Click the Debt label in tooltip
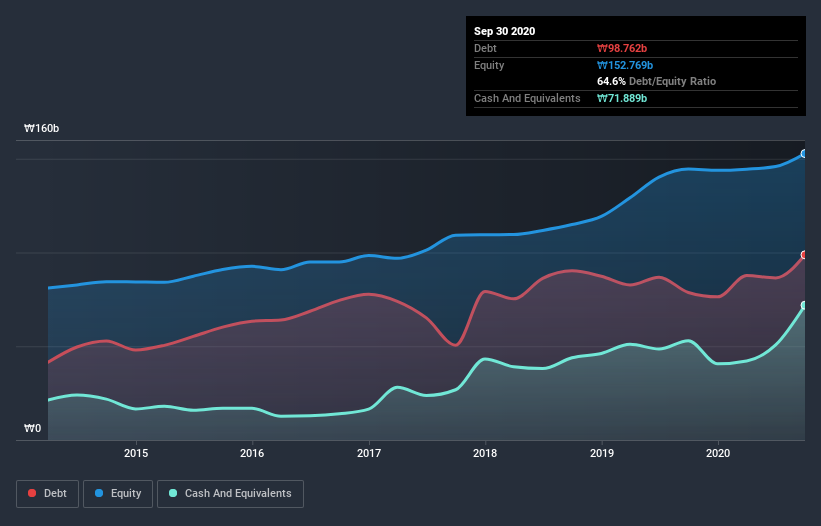Screen dimensions: 821x526 click(x=485, y=48)
